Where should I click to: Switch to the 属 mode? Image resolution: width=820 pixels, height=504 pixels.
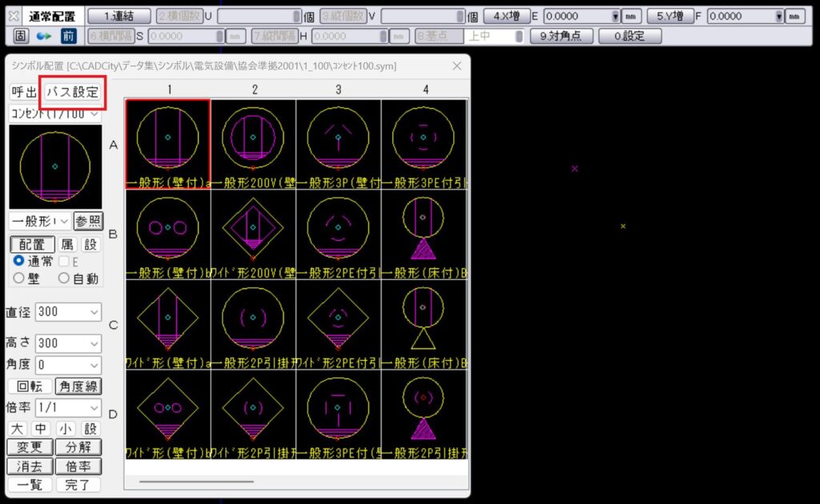67,245
